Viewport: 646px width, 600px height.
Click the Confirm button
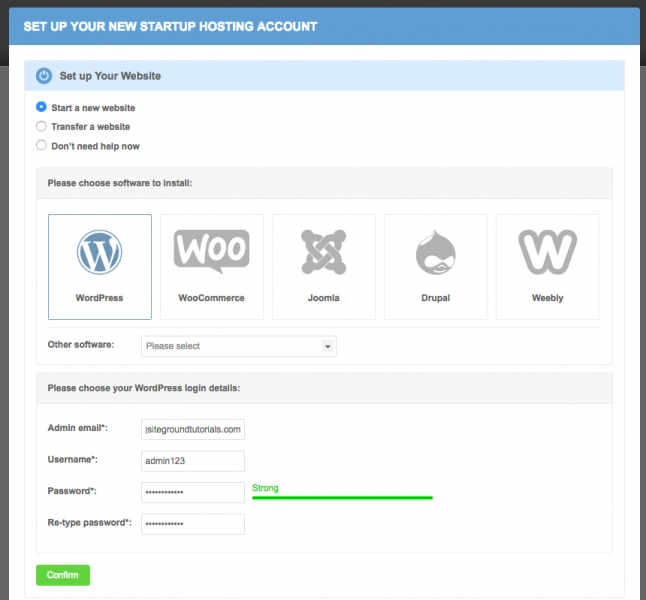(63, 575)
